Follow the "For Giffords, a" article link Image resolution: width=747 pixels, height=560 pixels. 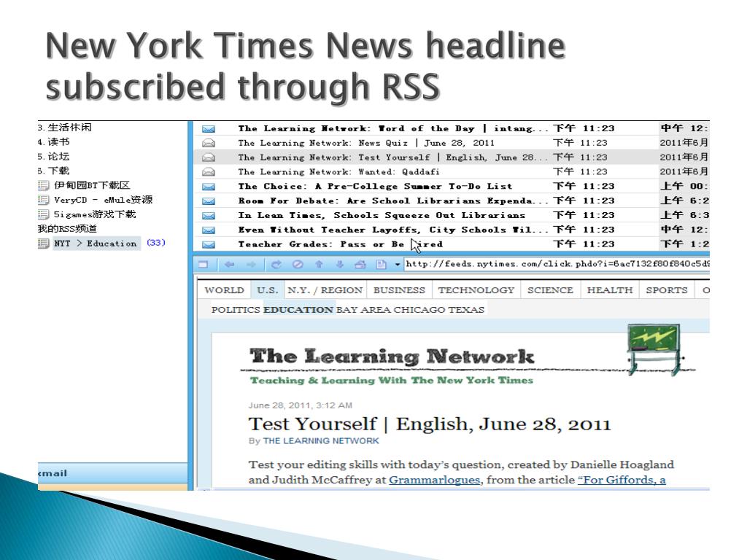click(x=622, y=480)
